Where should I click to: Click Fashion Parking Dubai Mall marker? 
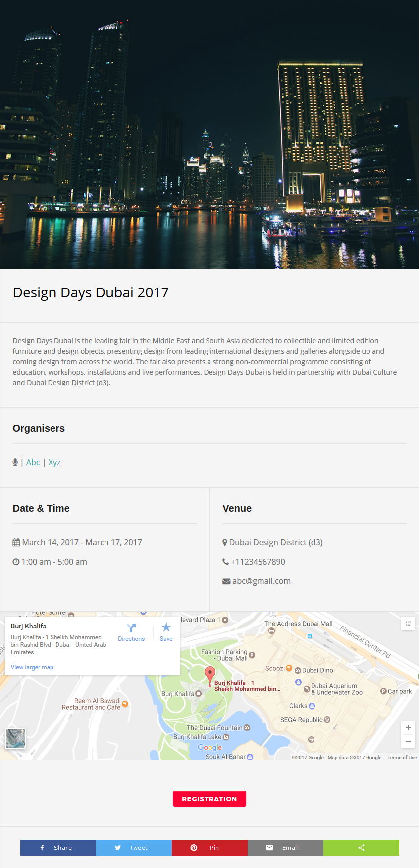(x=252, y=655)
